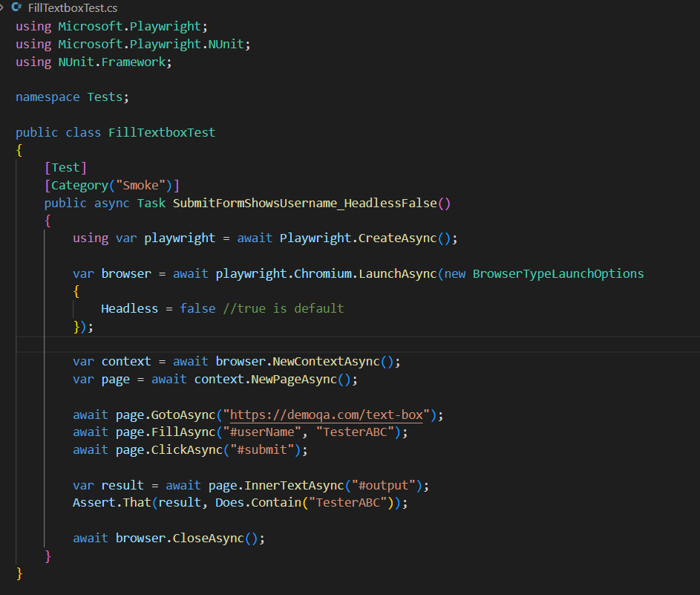Click the BrowserTypeLaunchOptions type name

(557, 273)
